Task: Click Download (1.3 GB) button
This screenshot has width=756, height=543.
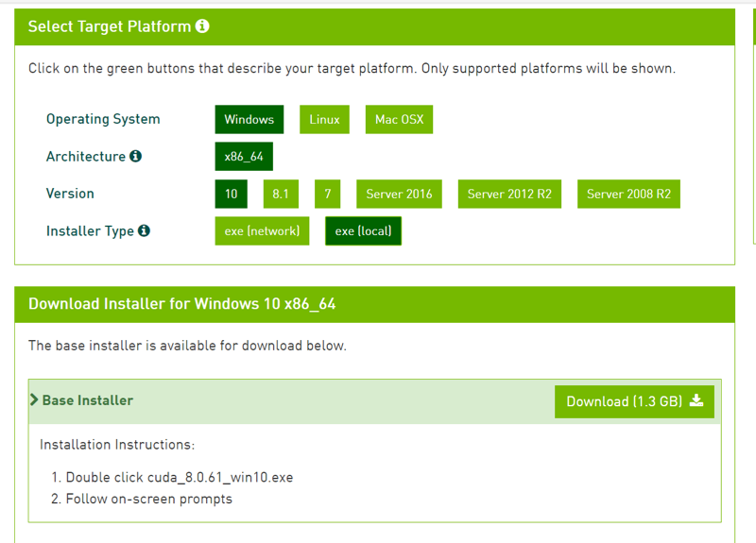Action: (634, 401)
